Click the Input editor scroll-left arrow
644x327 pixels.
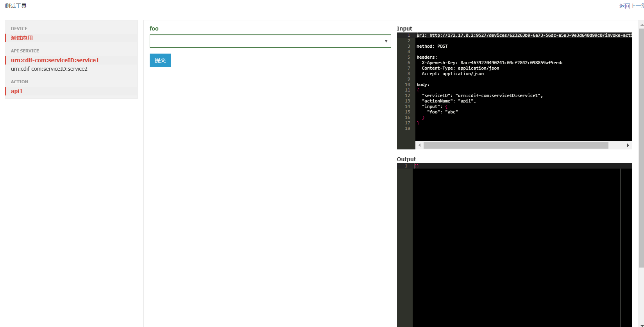click(419, 145)
